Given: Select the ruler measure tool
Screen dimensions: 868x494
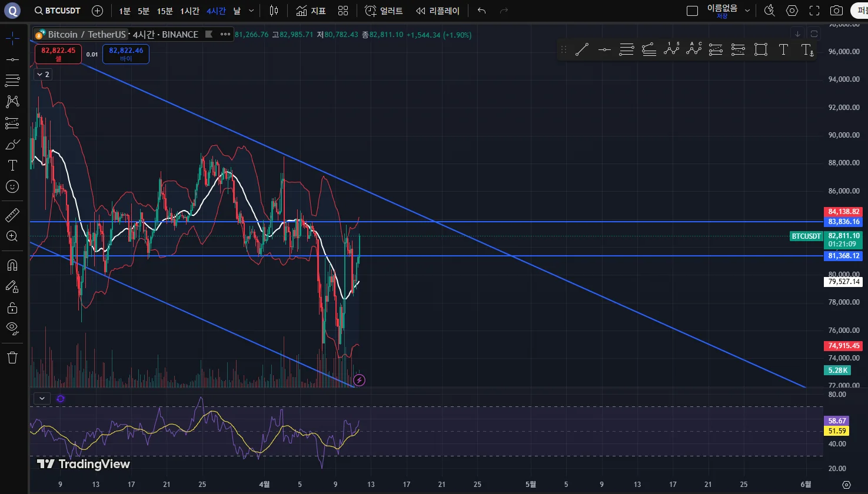Looking at the screenshot, I should point(12,215).
